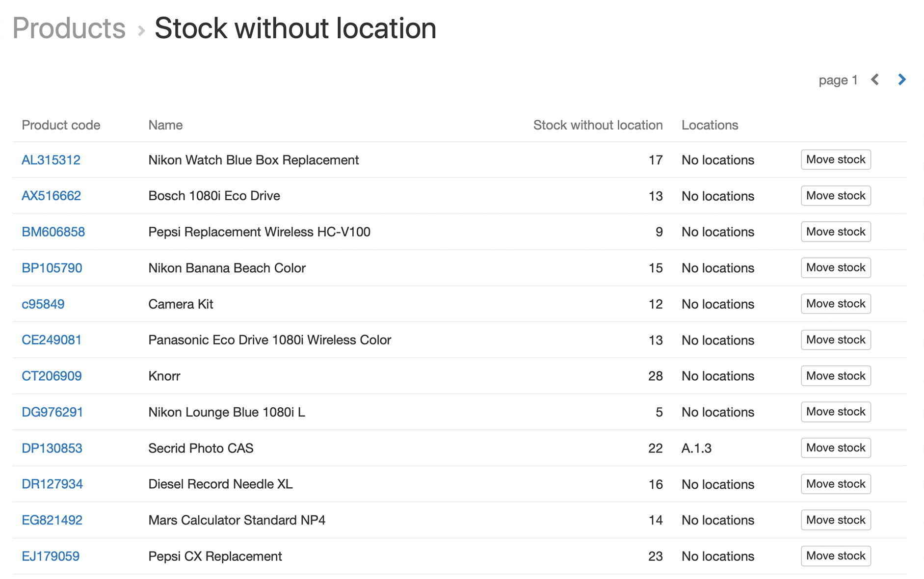Open product c95849 Camera Kit
Viewport: 924px width, 579px height.
point(43,304)
